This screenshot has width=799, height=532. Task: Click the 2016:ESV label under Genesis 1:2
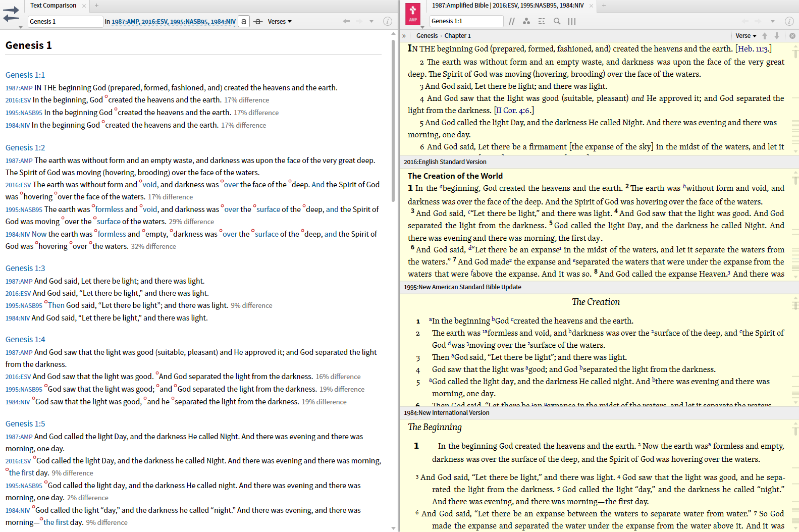click(18, 185)
